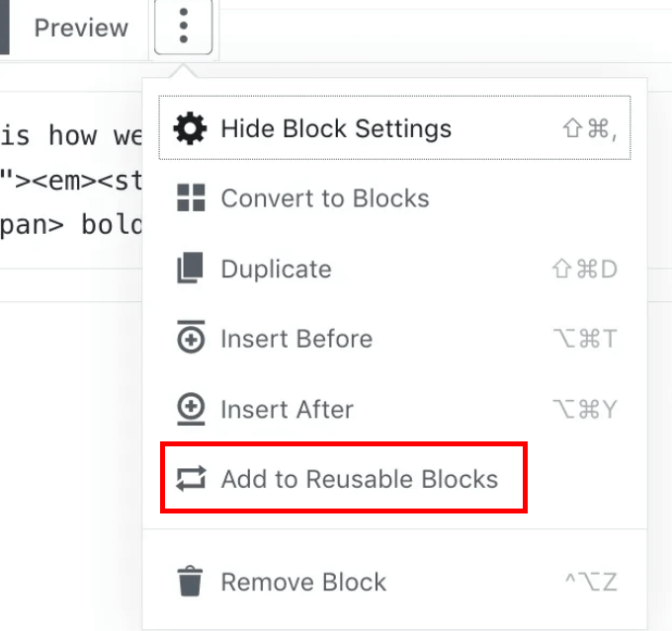Click the gear icon beside Hide Block Settings
This screenshot has width=672, height=631.
(190, 128)
